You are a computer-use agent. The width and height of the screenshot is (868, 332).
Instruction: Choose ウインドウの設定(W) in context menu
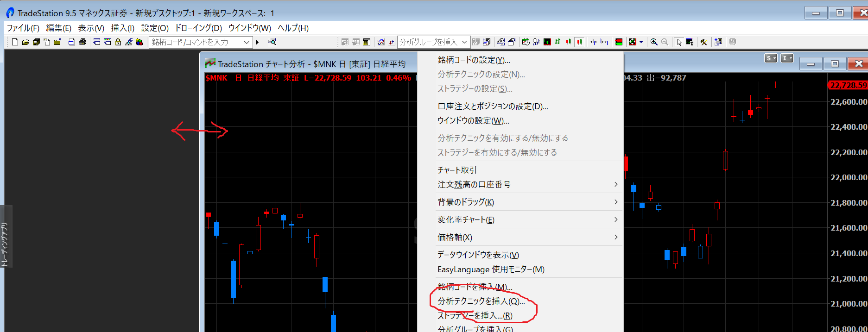point(473,120)
